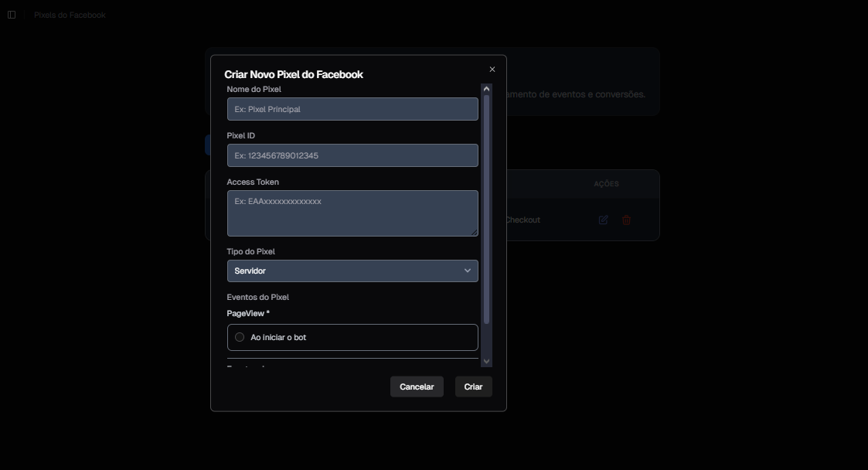The image size is (868, 470).
Task: Click the "Nome do Pixel" field label
Action: (254, 89)
